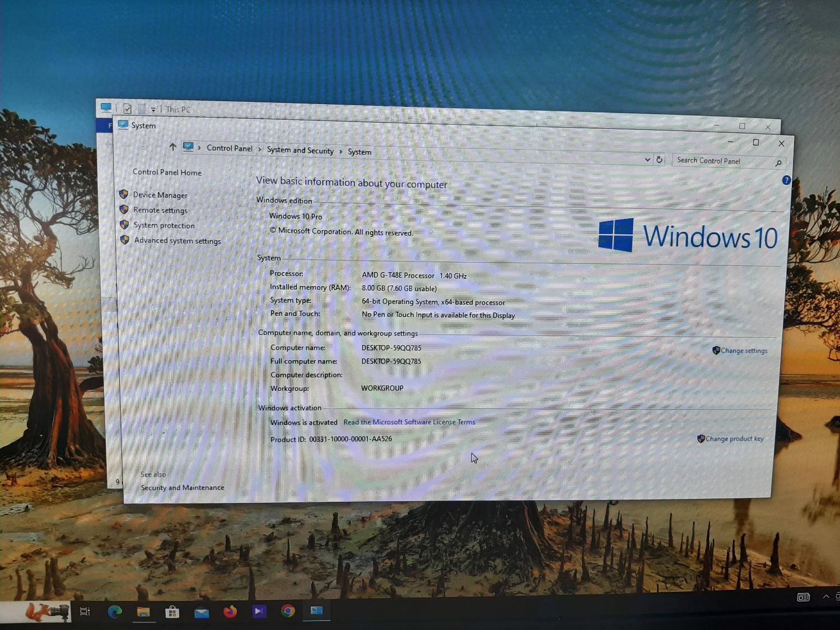
Task: Focus the Search Control Panel field
Action: pos(729,161)
